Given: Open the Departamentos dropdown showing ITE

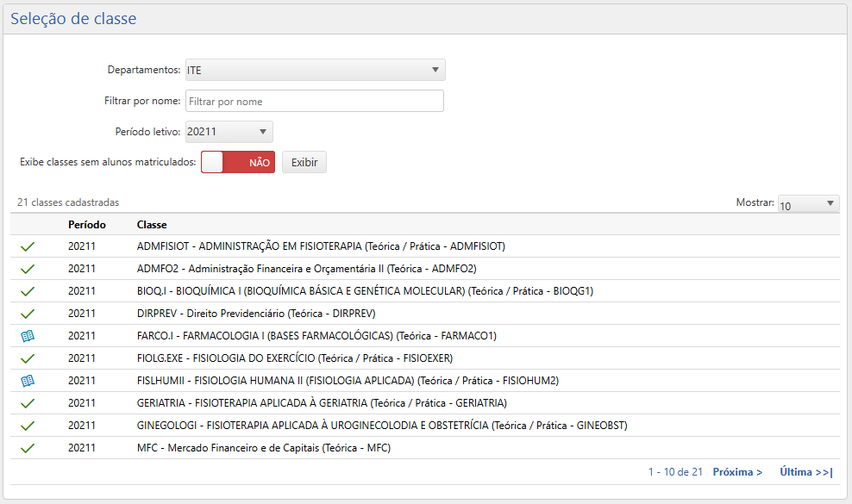Looking at the screenshot, I should (x=315, y=70).
